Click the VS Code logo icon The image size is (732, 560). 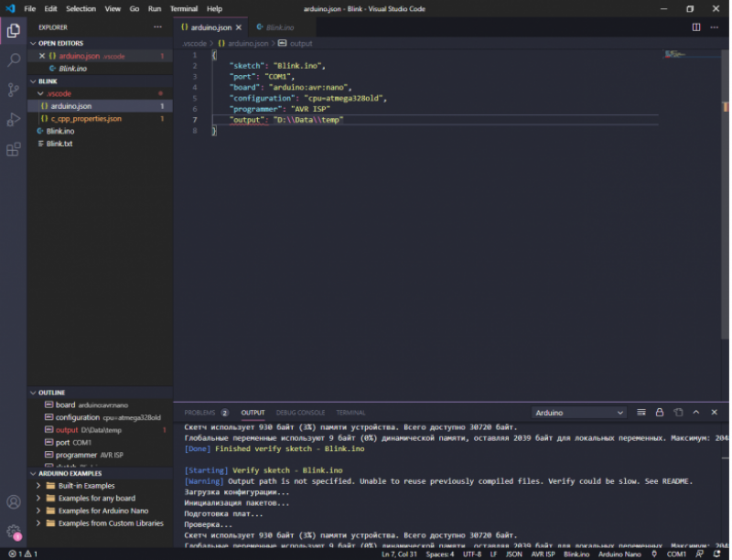pos(10,8)
